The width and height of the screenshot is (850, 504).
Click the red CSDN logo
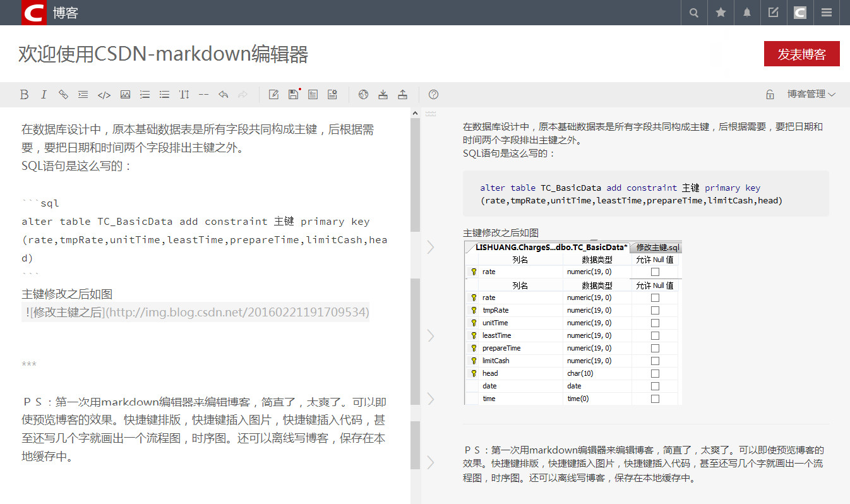coord(34,13)
